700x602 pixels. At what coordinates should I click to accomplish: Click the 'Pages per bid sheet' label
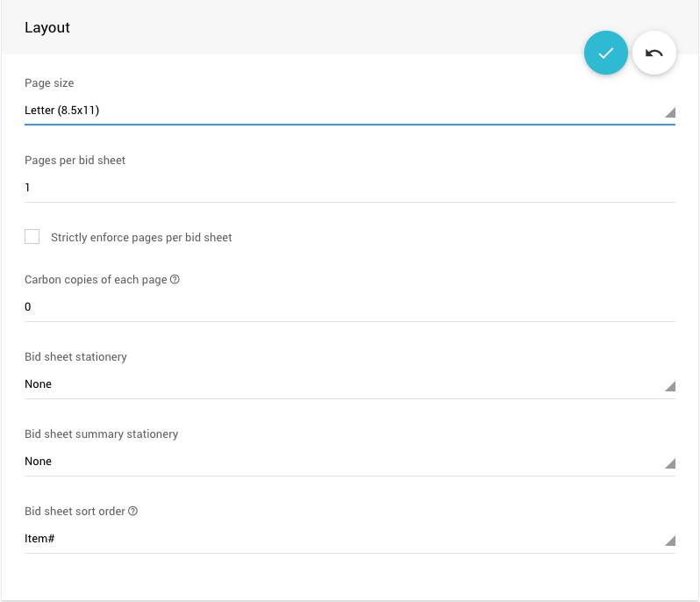(x=75, y=161)
